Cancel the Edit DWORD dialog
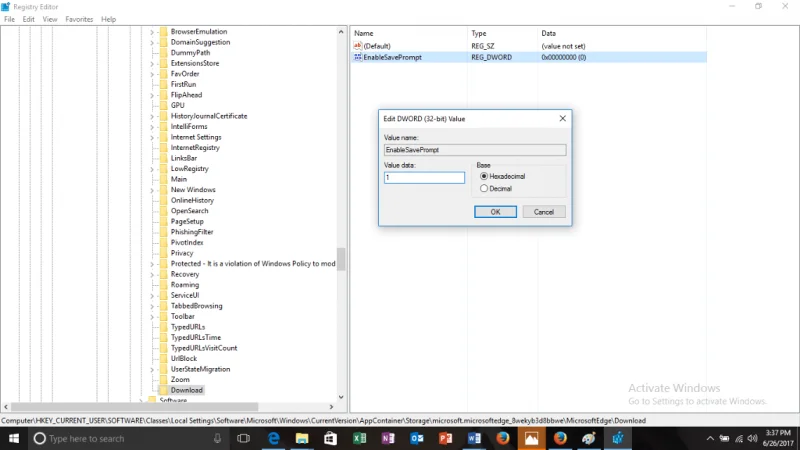This screenshot has width=800, height=450. (x=543, y=212)
